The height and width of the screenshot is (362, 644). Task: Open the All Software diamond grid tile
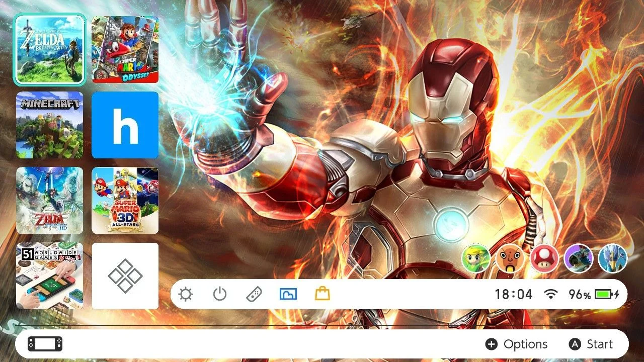(x=125, y=276)
